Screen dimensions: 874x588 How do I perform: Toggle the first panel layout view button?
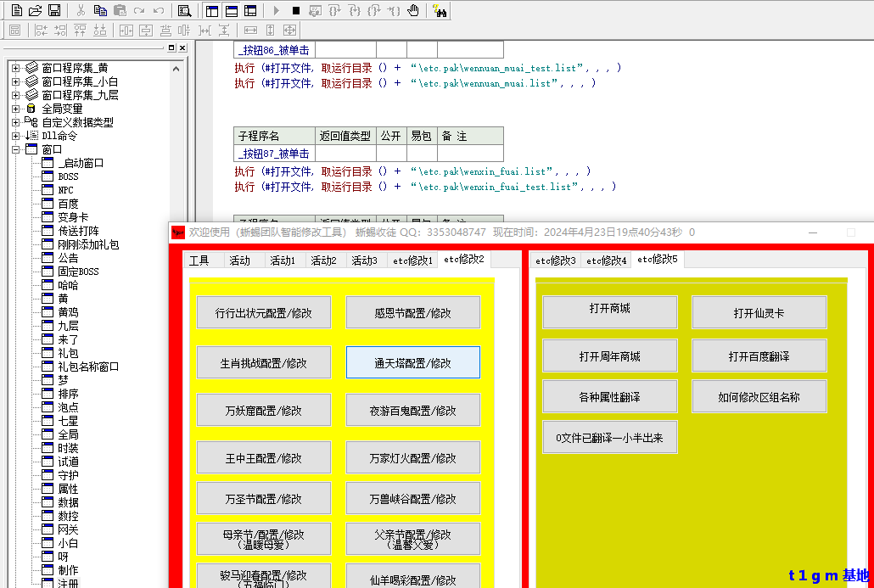pos(212,11)
